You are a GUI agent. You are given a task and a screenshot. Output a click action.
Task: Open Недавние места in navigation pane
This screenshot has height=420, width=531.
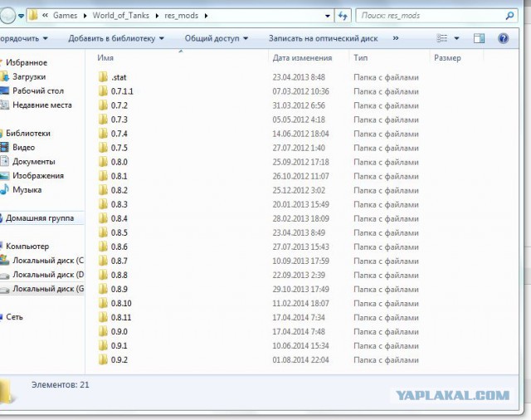[42, 105]
